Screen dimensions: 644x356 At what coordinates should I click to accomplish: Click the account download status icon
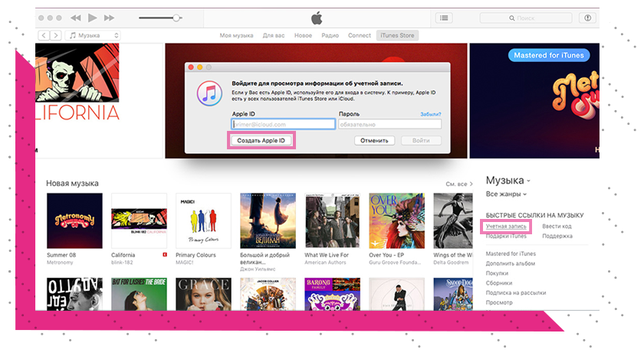588,18
